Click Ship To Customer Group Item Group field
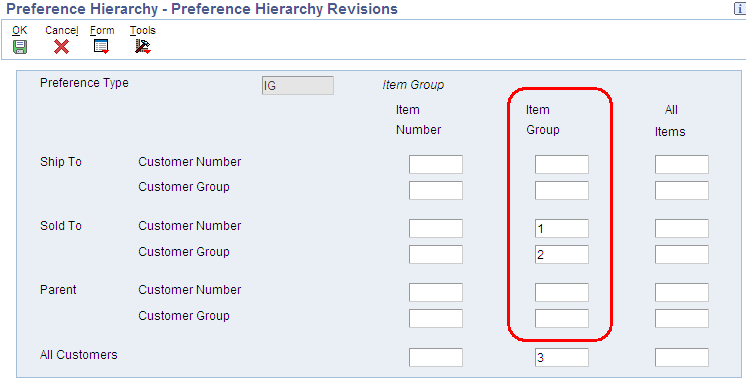This screenshot has width=746, height=384. pos(562,190)
